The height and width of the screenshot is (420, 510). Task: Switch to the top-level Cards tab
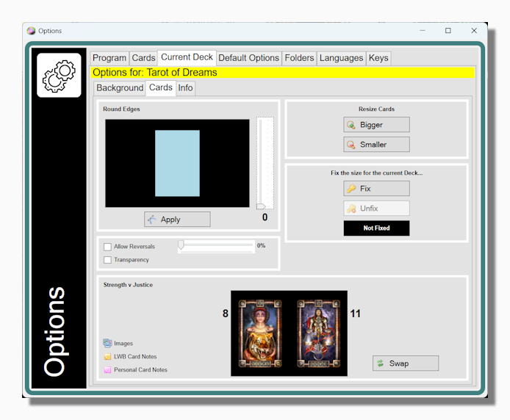[x=143, y=58]
